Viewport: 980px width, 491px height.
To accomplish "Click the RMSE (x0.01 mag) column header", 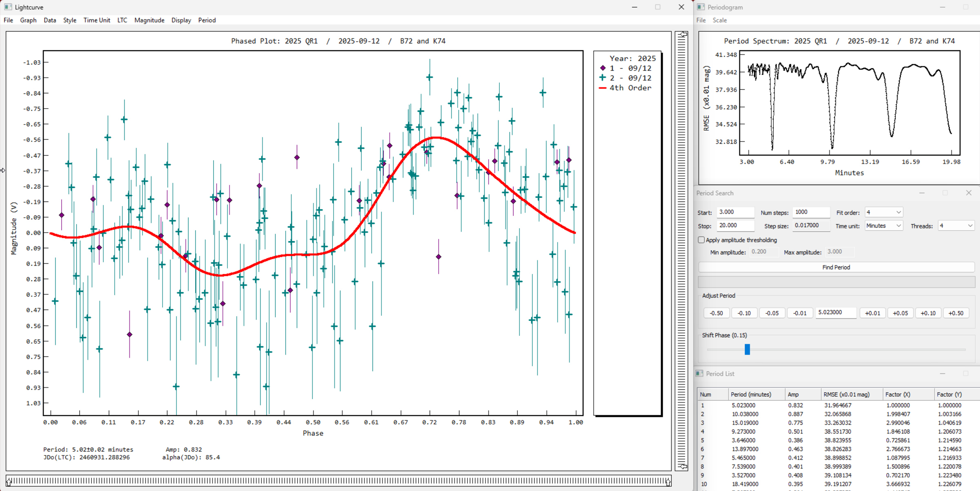I will [x=852, y=394].
